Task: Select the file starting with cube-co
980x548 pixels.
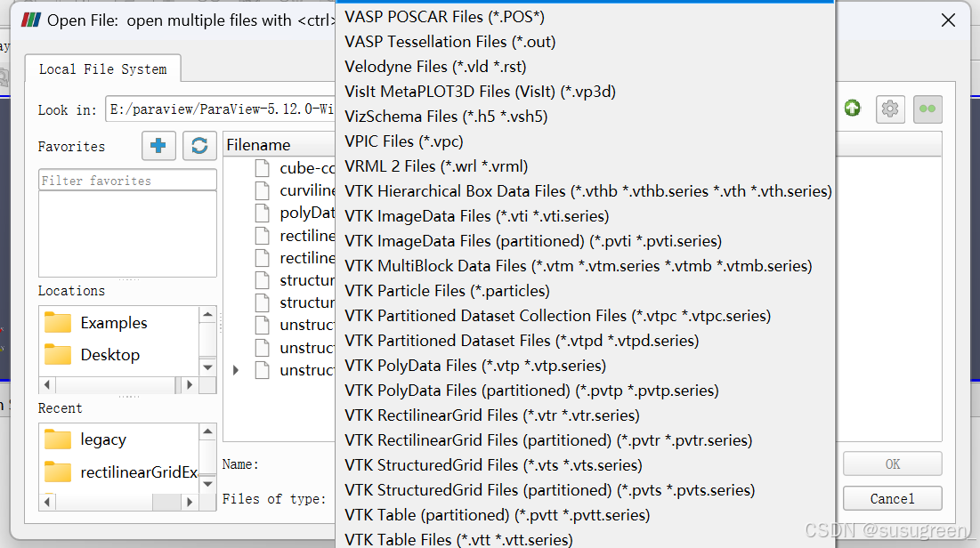Action: [x=295, y=168]
